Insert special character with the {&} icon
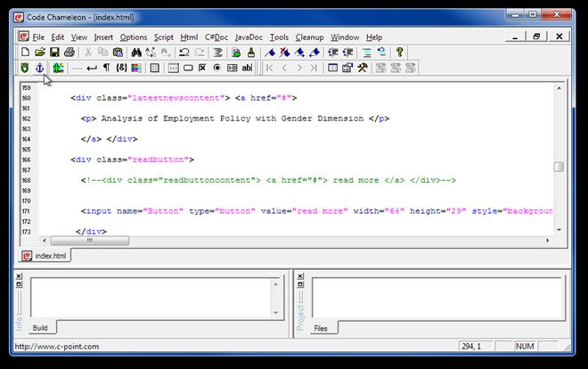The width and height of the screenshot is (588, 369). [121, 68]
